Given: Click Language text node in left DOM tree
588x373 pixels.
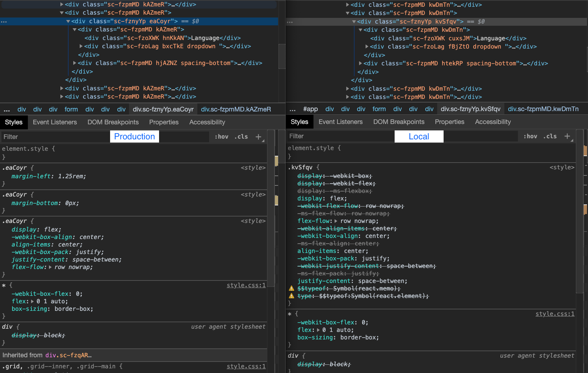Looking at the screenshot, I should coord(205,38).
